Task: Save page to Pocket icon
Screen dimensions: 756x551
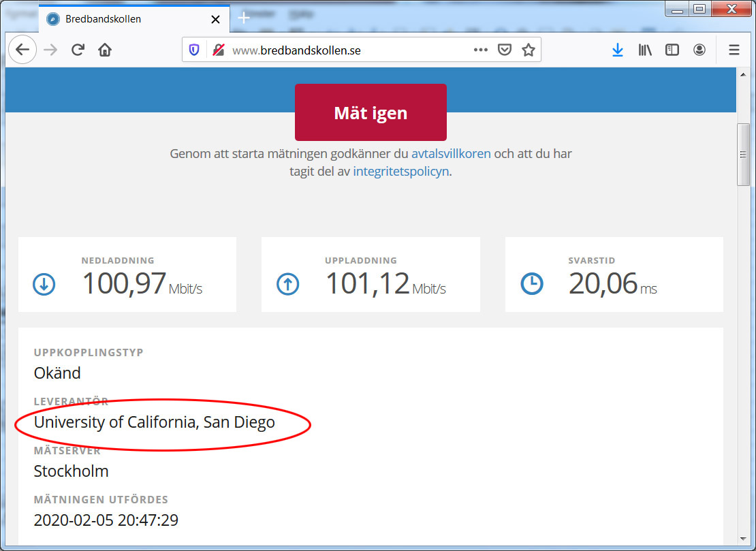Action: point(504,50)
